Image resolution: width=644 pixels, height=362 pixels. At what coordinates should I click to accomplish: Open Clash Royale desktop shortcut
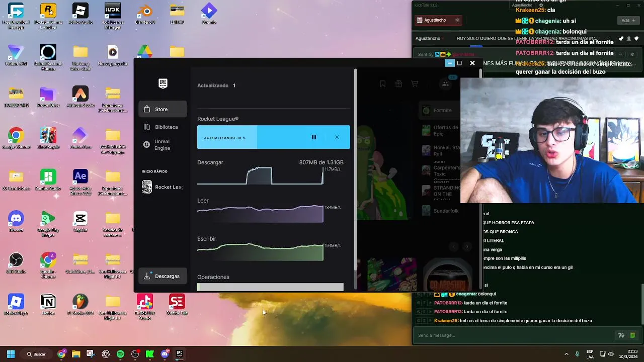pyautogui.click(x=48, y=138)
